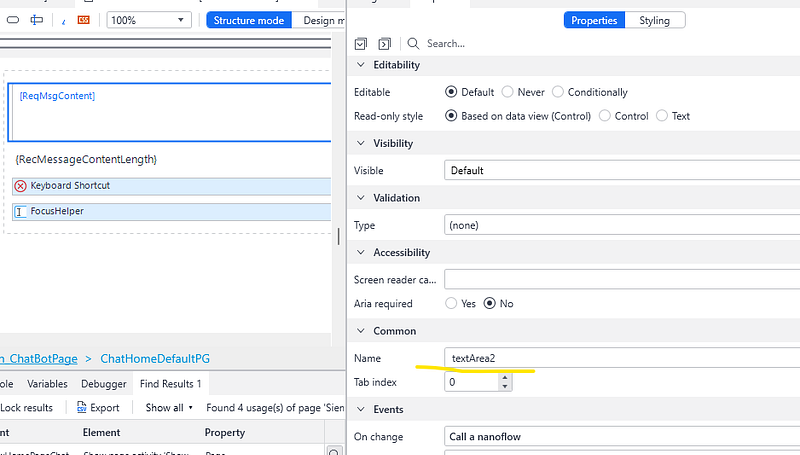Collapse the Common section
The image size is (800, 455).
pos(361,331)
